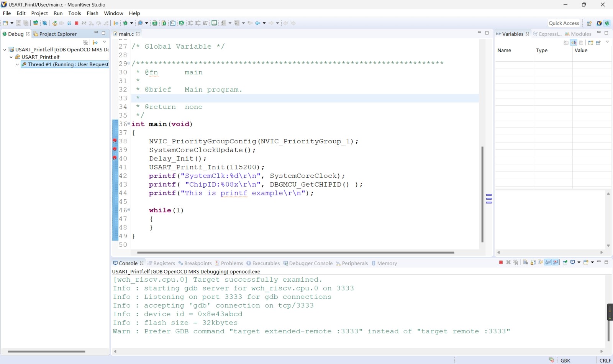Image resolution: width=613 pixels, height=364 pixels.
Task: Open the Search dropdown arrow
Action: (x=147, y=23)
